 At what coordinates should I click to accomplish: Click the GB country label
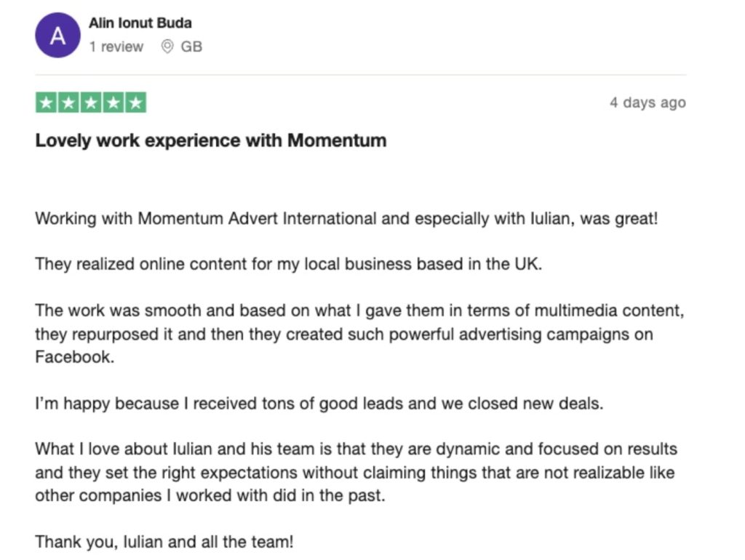point(191,47)
